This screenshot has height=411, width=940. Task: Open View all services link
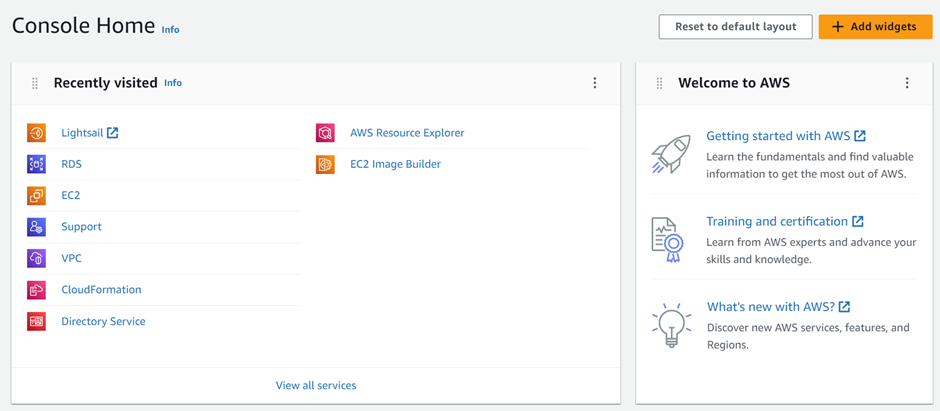[x=316, y=385]
